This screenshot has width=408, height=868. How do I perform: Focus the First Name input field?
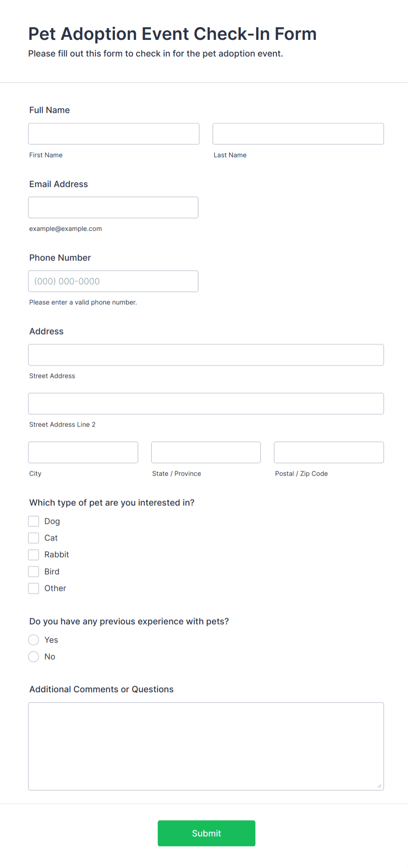(x=113, y=134)
